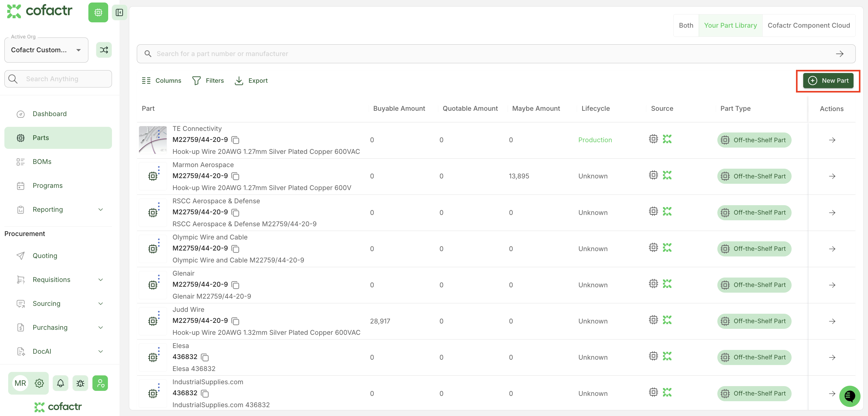Collapse the sidebar with the panel icon
Screen dimensions: 868x416
[119, 13]
